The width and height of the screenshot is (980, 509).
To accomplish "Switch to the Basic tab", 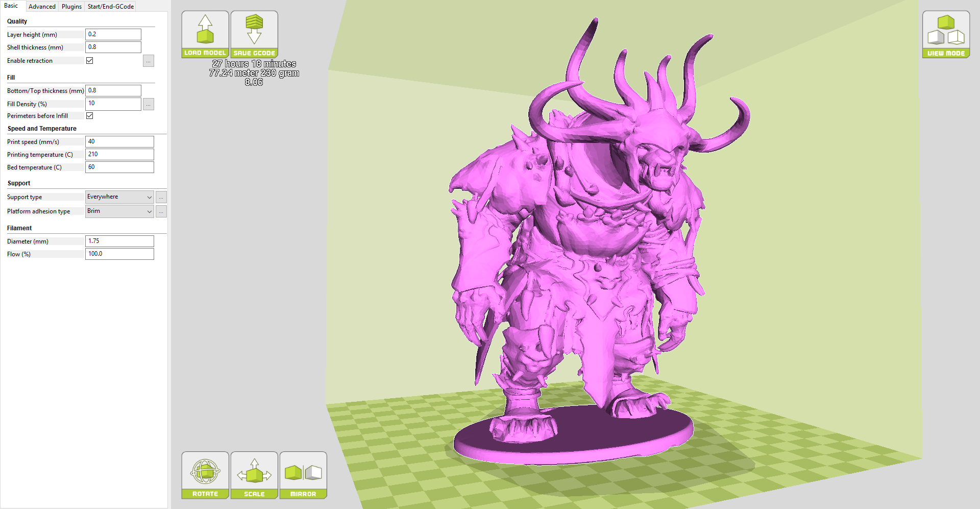I will point(11,6).
